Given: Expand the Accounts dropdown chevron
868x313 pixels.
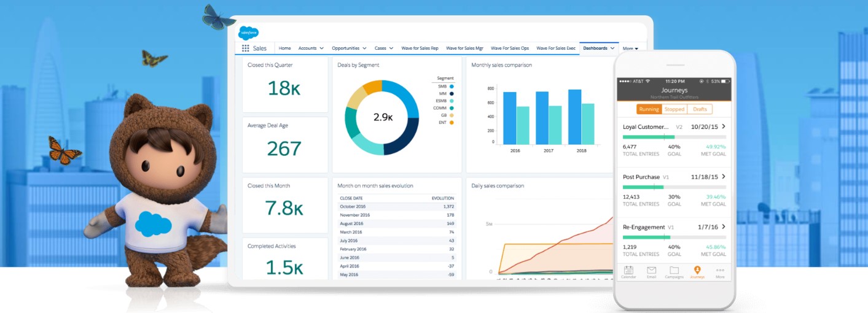Looking at the screenshot, I should click(x=321, y=48).
